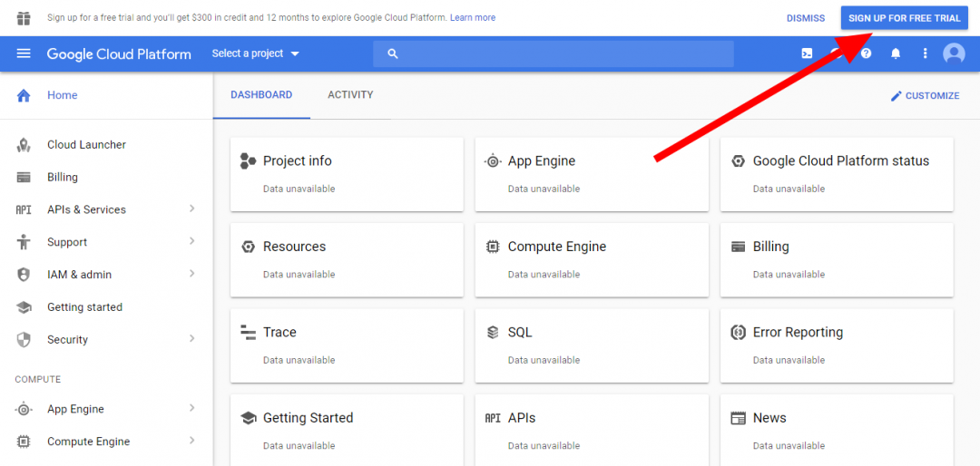
Task: Click inside the top search field
Action: pos(554,53)
